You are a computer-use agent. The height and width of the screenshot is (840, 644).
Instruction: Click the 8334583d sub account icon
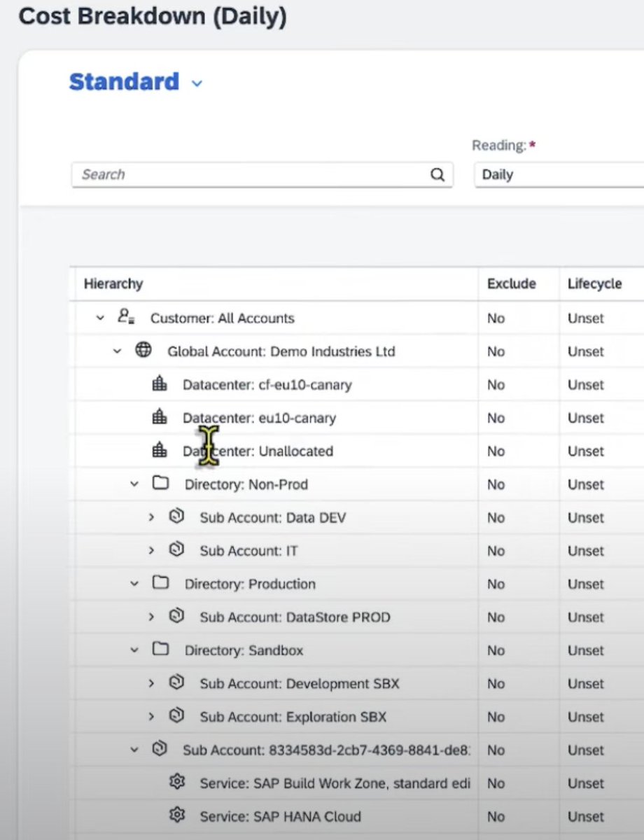point(160,750)
